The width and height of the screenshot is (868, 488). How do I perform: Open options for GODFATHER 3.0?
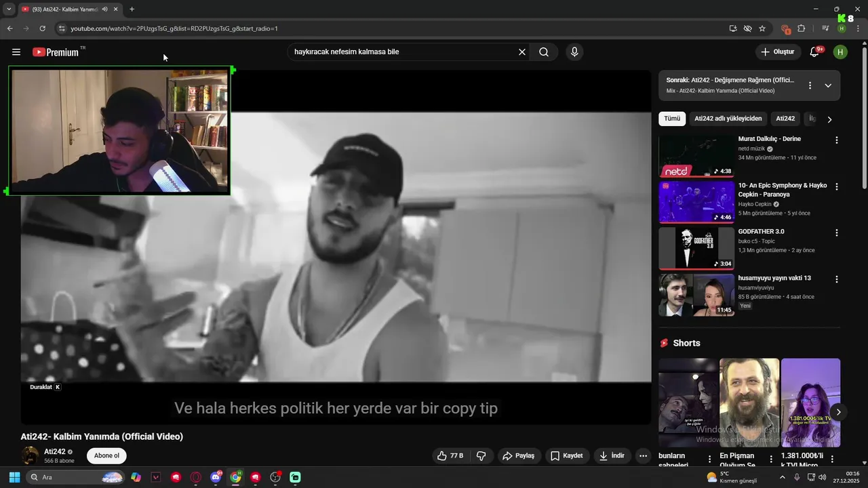837,232
